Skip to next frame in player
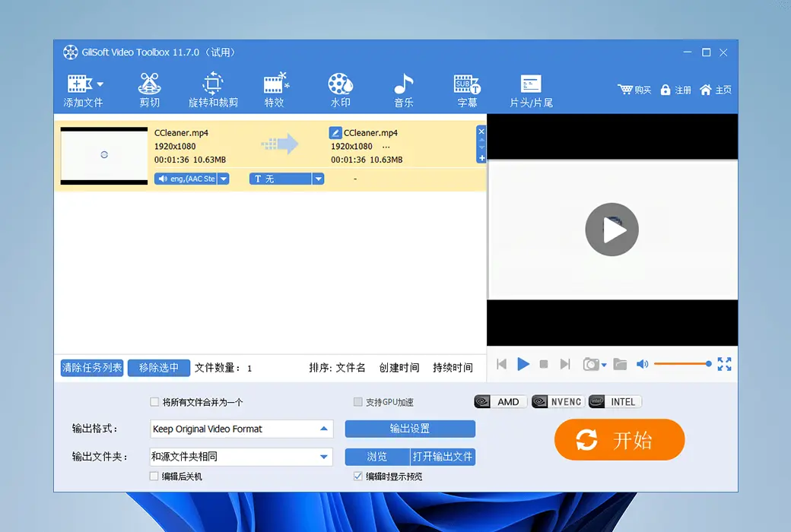Screen dimensions: 791x532 point(565,364)
